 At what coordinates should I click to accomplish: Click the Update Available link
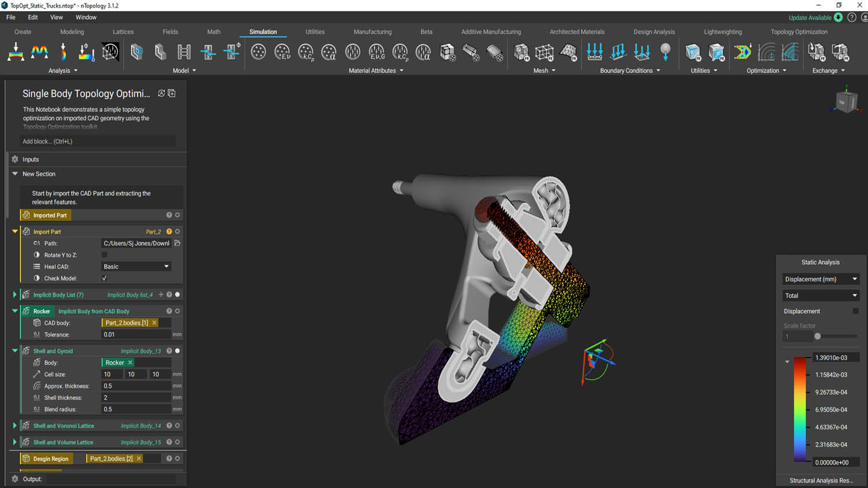pyautogui.click(x=810, y=18)
